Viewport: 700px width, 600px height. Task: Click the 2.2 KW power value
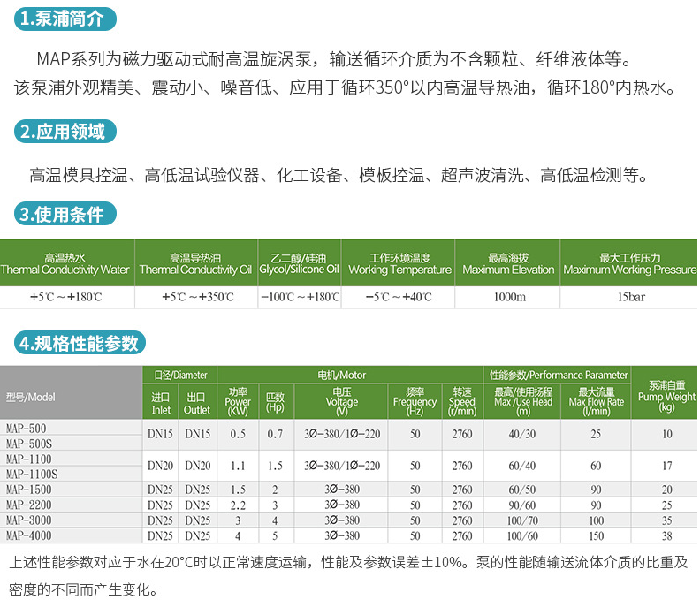[x=238, y=505]
